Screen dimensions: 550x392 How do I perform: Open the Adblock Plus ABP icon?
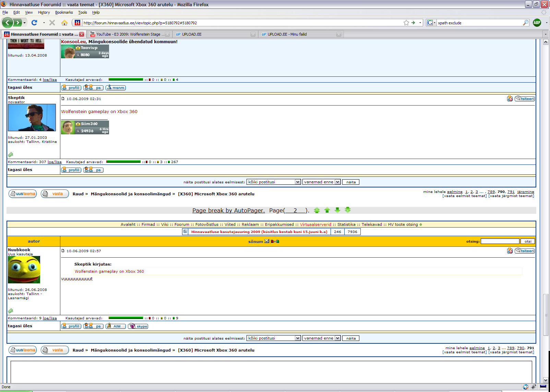pyautogui.click(x=537, y=23)
